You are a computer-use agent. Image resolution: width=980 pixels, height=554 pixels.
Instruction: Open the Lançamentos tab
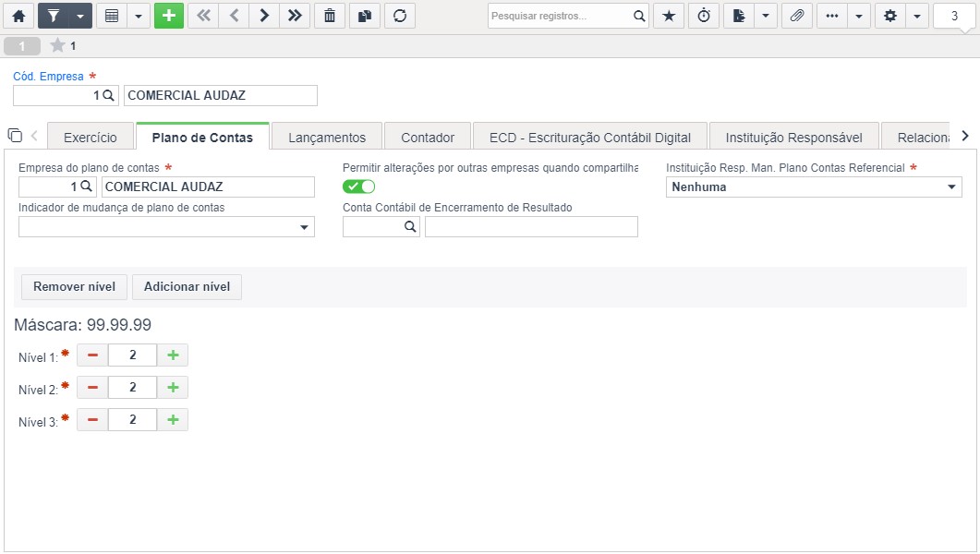[327, 138]
